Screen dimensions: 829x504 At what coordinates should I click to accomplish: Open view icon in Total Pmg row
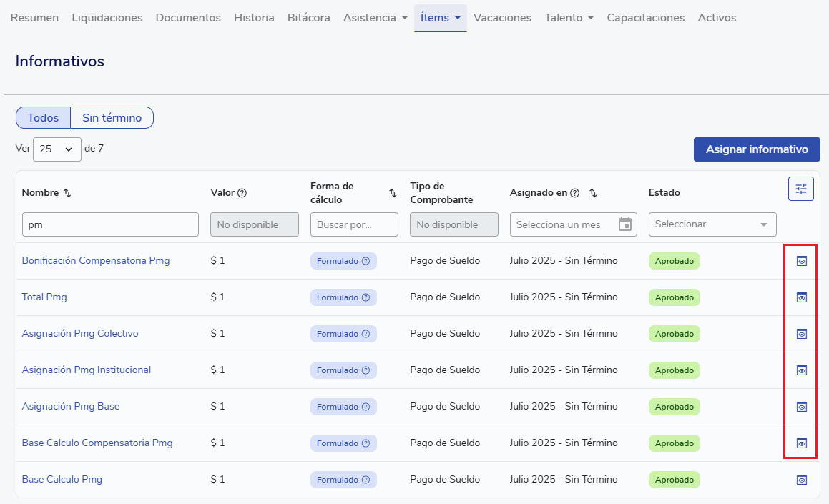point(801,297)
